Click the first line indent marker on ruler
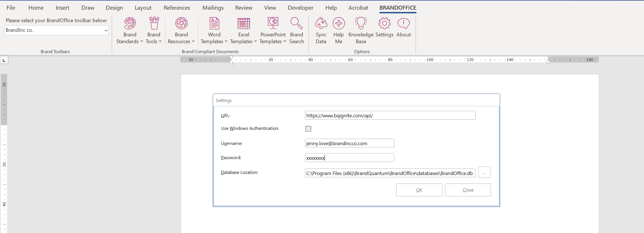The image size is (644, 233). (x=231, y=58)
